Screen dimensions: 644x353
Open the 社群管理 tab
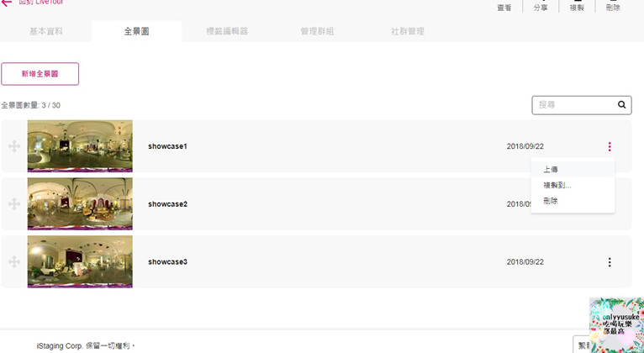coord(408,31)
